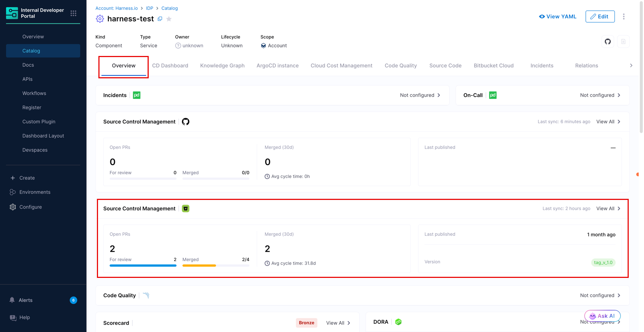Open the docs page icon beside GitHub
This screenshot has height=332, width=644.
[x=623, y=41]
